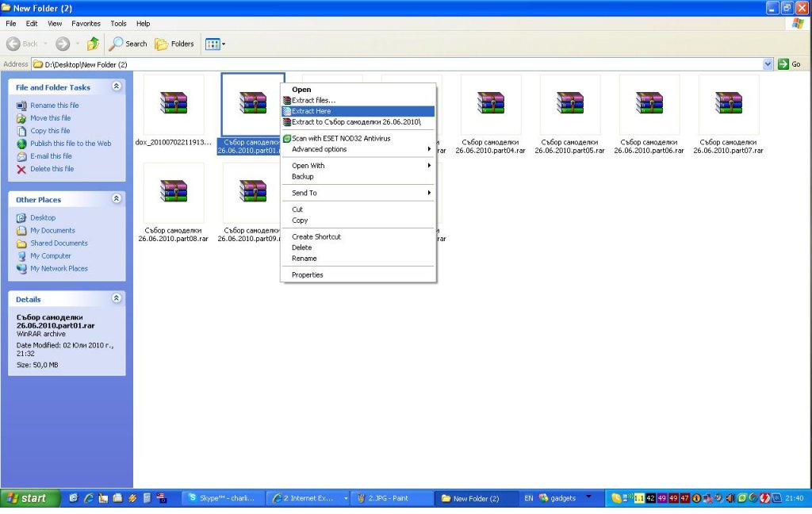Open My Documents in Other Places
This screenshot has height=514, width=812.
click(x=52, y=230)
